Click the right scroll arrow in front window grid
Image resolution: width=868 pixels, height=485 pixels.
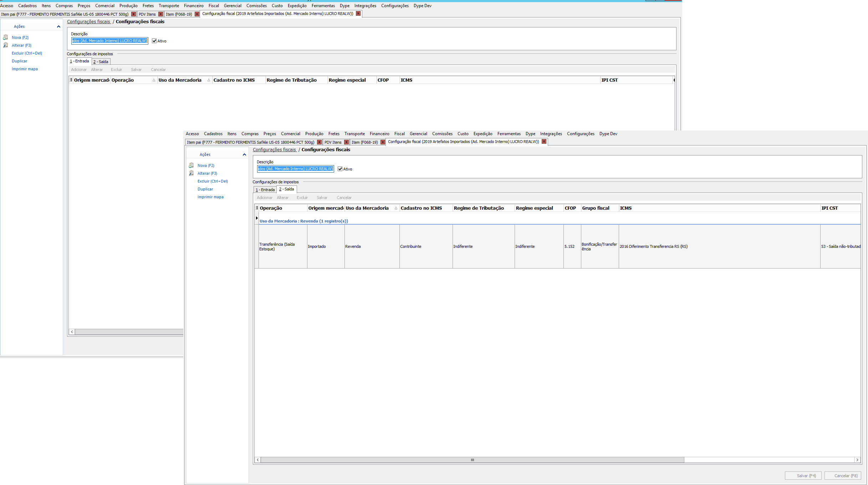tap(858, 460)
